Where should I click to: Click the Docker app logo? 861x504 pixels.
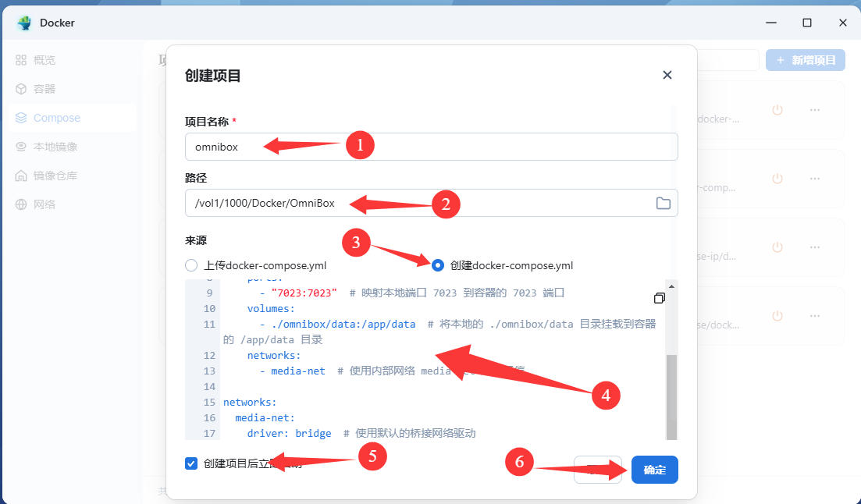click(x=24, y=23)
